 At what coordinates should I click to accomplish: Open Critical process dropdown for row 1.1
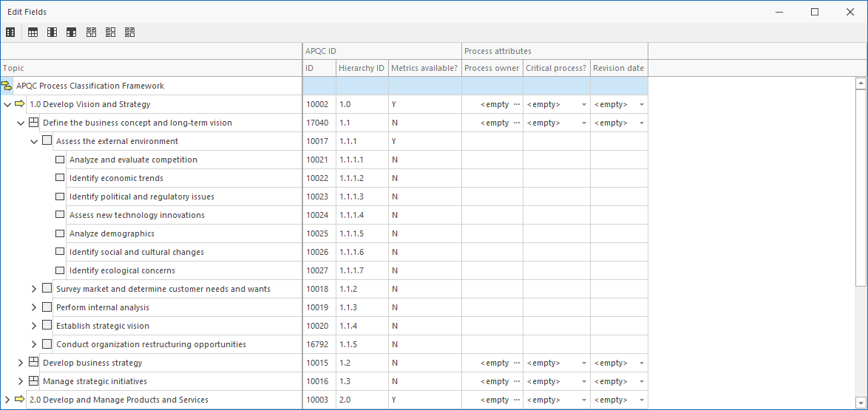[583, 123]
